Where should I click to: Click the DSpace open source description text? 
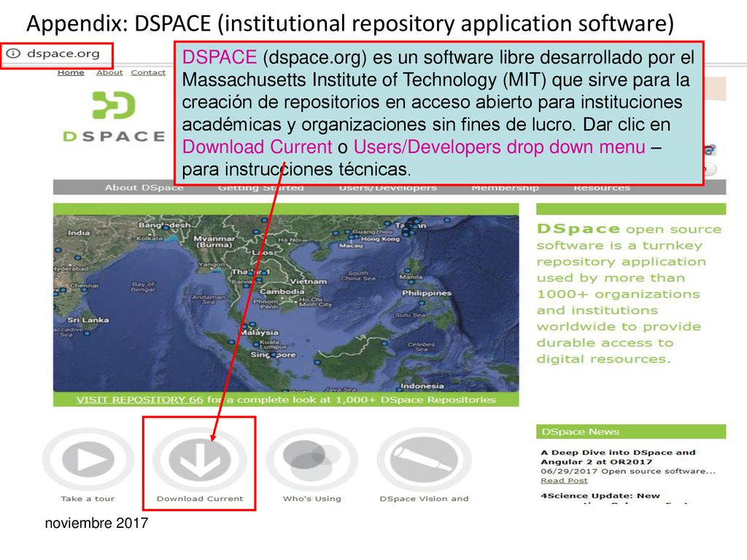[629, 294]
